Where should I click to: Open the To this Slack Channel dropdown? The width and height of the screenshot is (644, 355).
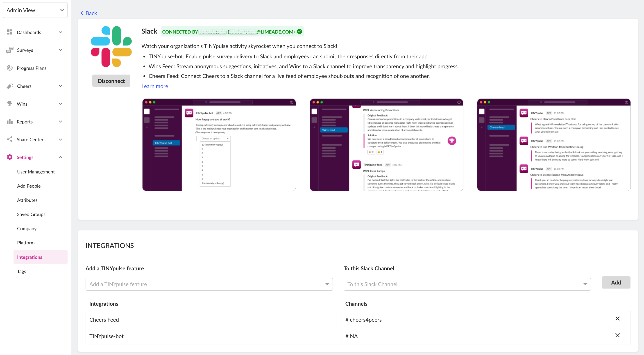(467, 284)
